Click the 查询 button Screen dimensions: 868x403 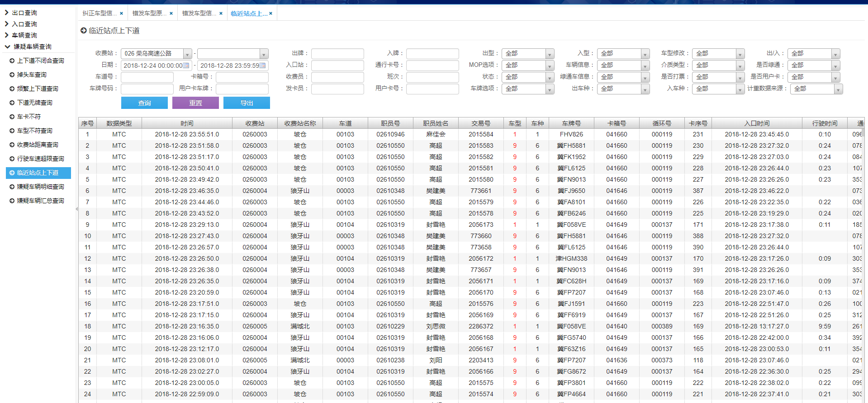pyautogui.click(x=144, y=103)
